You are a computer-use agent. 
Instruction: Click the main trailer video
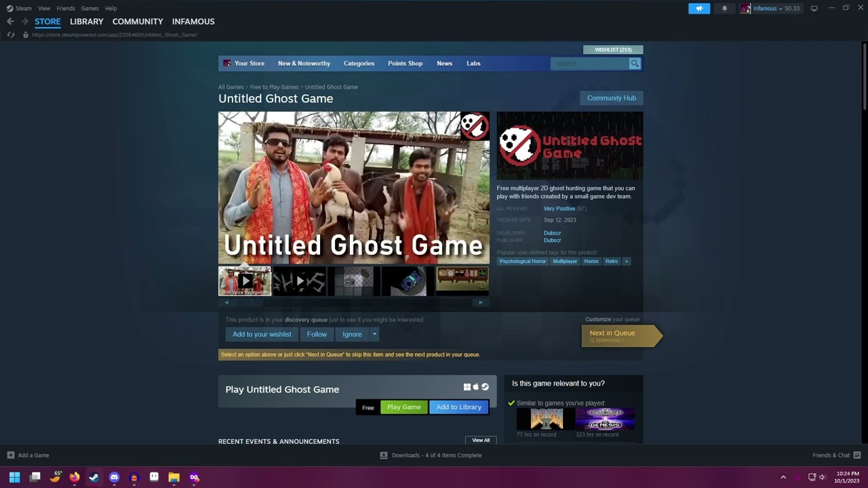[x=353, y=188]
